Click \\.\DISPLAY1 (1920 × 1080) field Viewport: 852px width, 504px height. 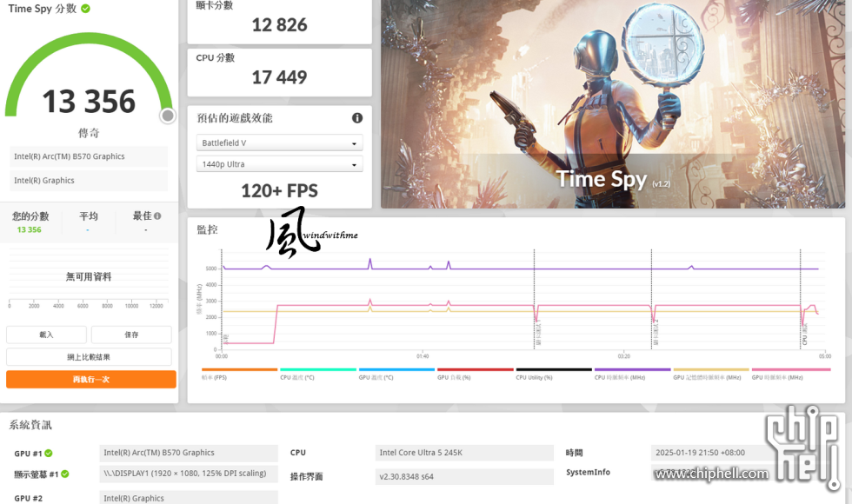(189, 473)
